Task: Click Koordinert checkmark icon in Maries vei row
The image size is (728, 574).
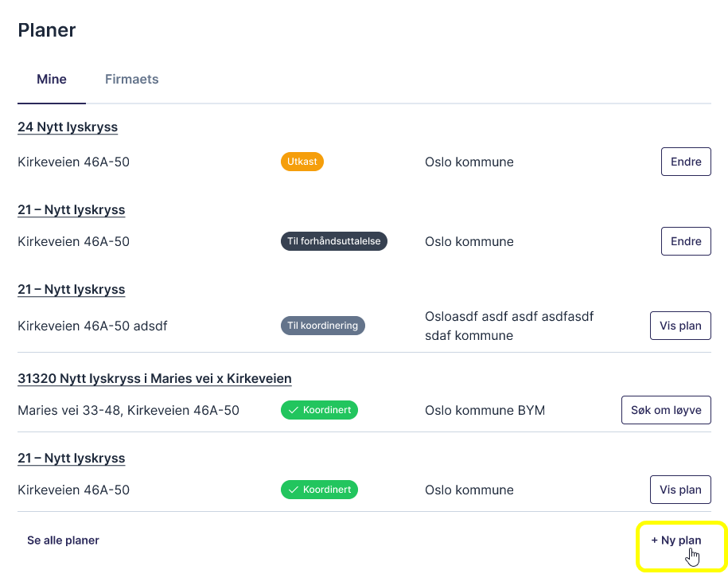Action: pyautogui.click(x=294, y=411)
